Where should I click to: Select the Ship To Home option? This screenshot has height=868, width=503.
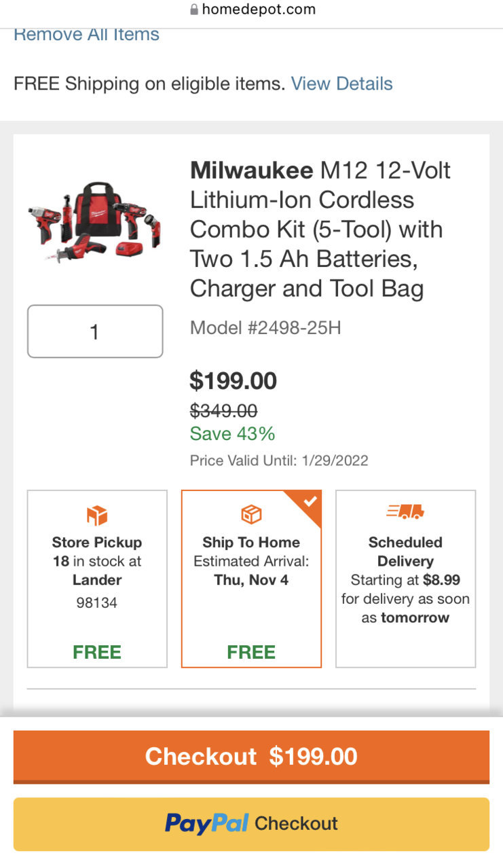(x=251, y=579)
